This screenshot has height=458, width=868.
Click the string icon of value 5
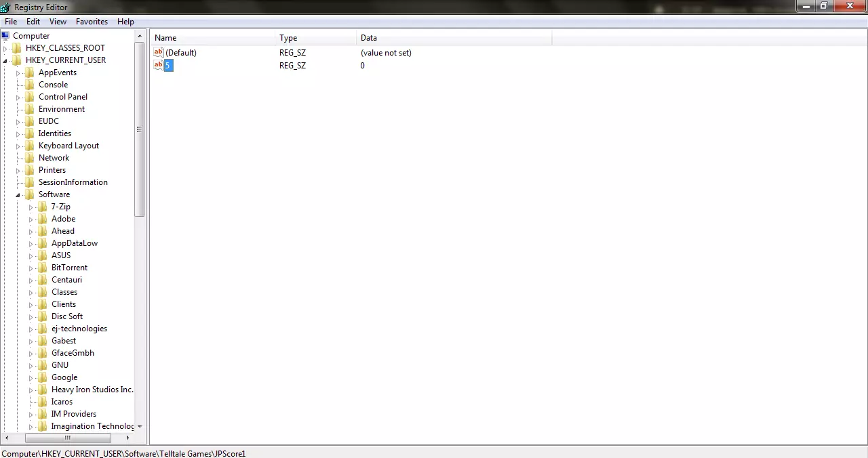click(159, 65)
